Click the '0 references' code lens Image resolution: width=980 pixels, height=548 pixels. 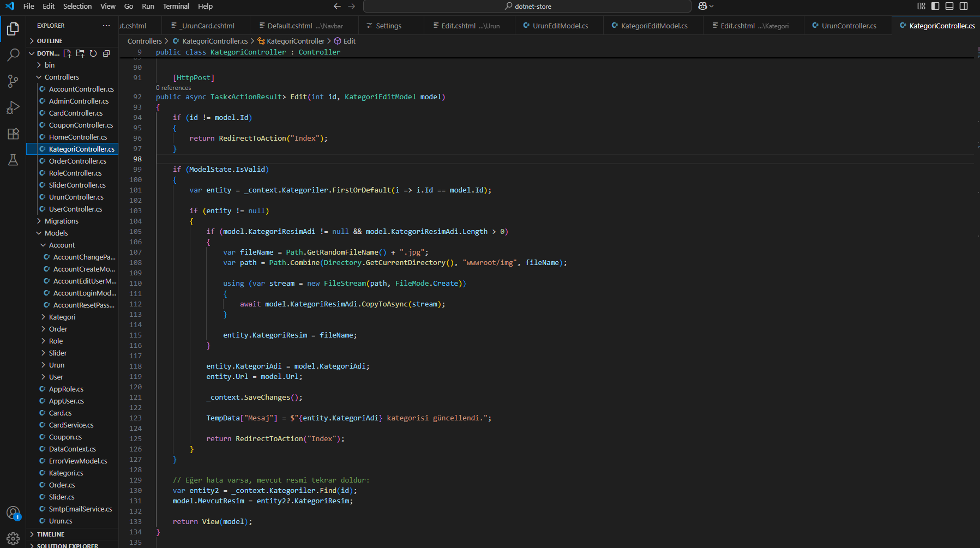click(173, 88)
